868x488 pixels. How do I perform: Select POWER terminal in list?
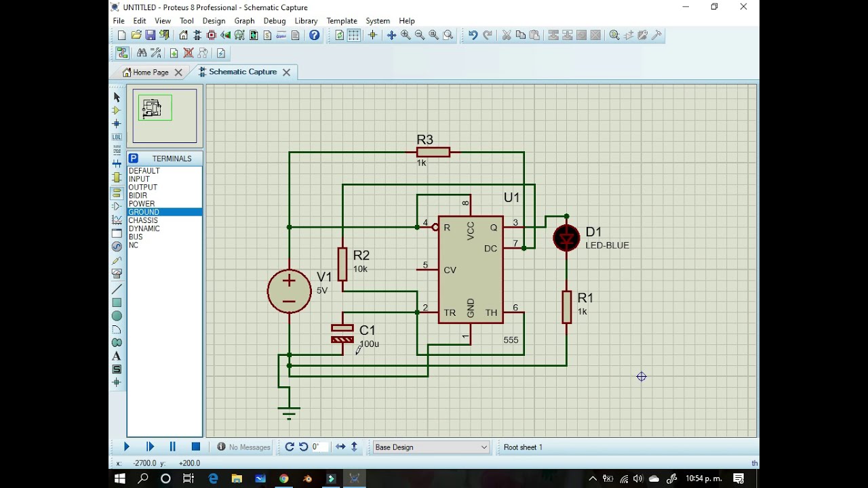click(x=164, y=203)
